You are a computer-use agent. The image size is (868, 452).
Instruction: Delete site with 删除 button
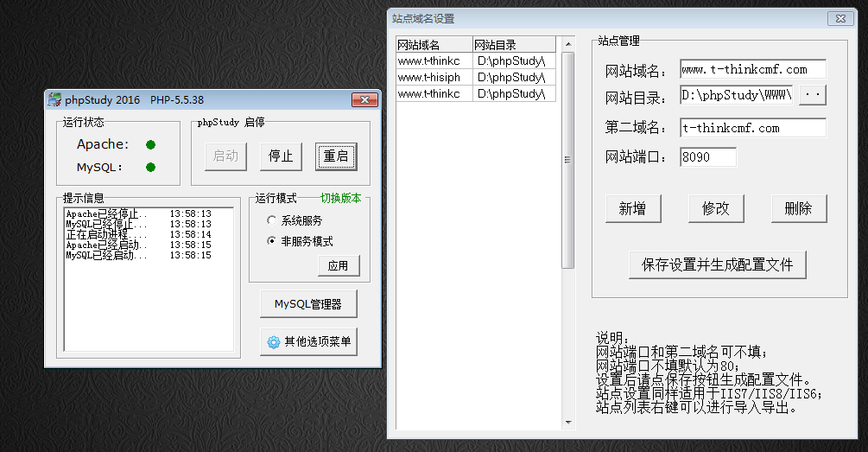point(799,209)
